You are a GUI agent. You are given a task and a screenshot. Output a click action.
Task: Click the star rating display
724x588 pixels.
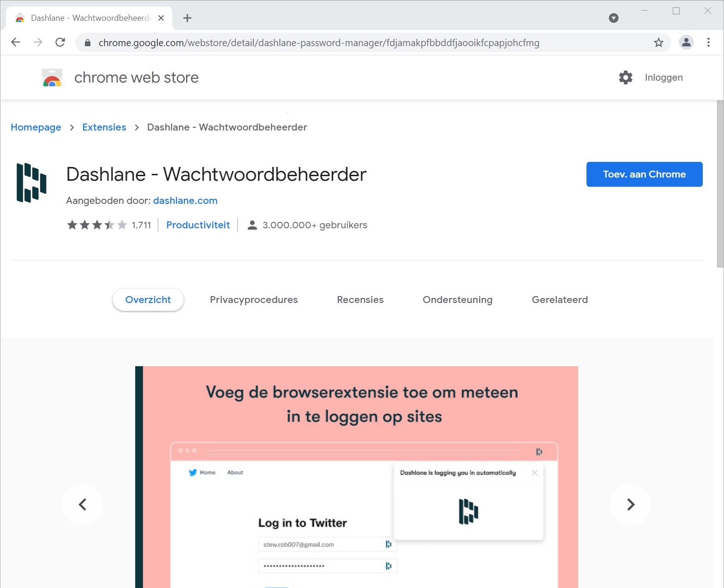click(97, 225)
